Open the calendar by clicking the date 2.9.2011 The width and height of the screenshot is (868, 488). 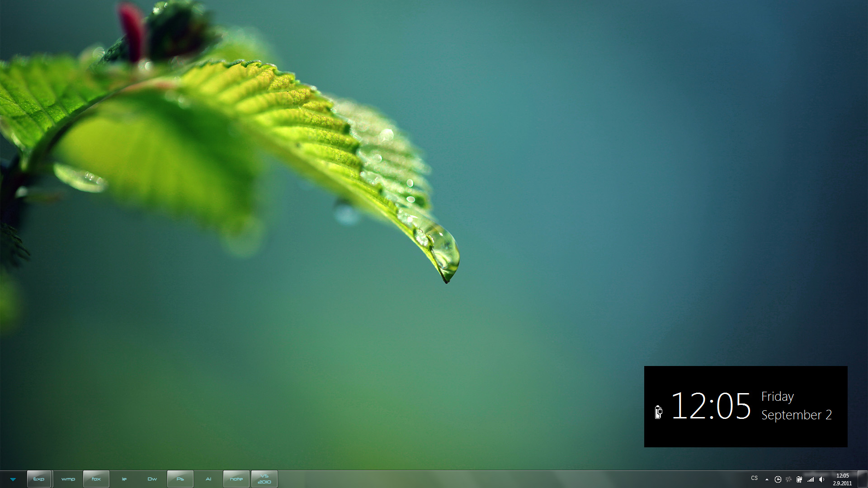point(842,483)
